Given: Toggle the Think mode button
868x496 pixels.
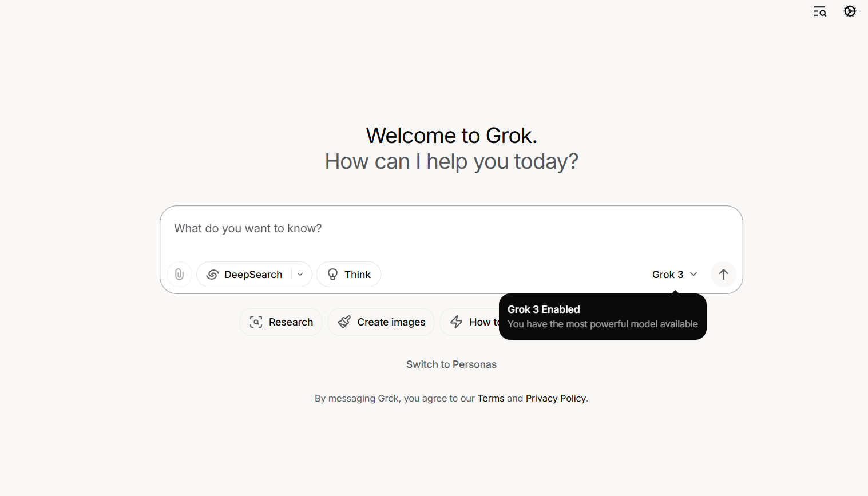Looking at the screenshot, I should pyautogui.click(x=348, y=275).
